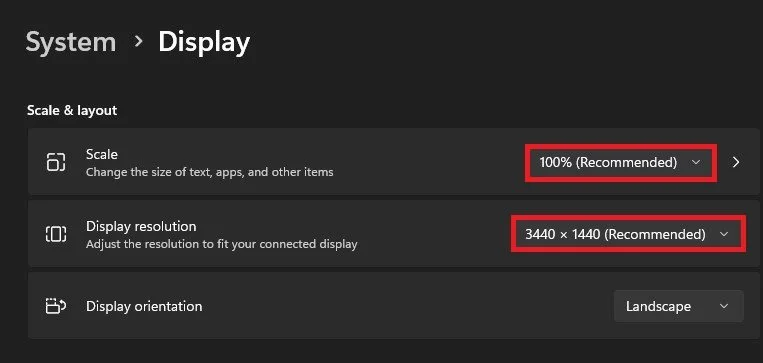Open the Landscape orientation dropdown
763x363 pixels.
[679, 306]
